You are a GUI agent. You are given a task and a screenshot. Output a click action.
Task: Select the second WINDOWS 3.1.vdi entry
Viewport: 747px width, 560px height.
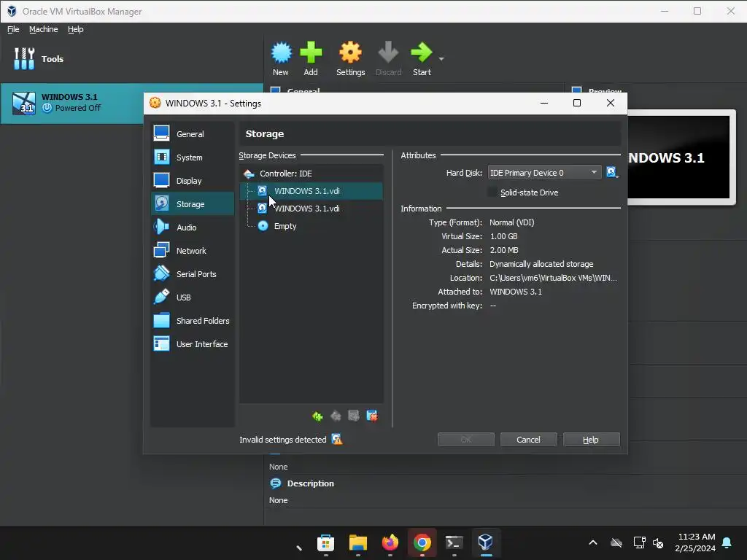tap(311, 209)
